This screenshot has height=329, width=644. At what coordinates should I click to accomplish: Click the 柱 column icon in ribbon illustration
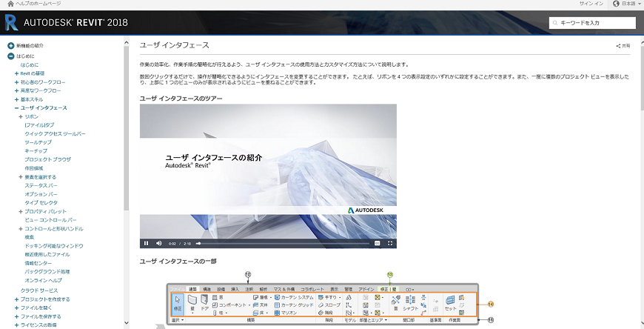(215, 313)
